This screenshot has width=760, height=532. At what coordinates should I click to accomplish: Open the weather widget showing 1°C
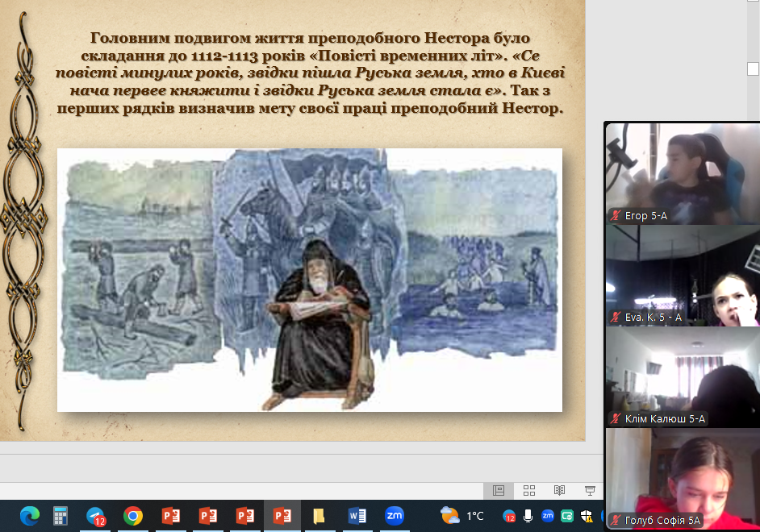tap(462, 516)
